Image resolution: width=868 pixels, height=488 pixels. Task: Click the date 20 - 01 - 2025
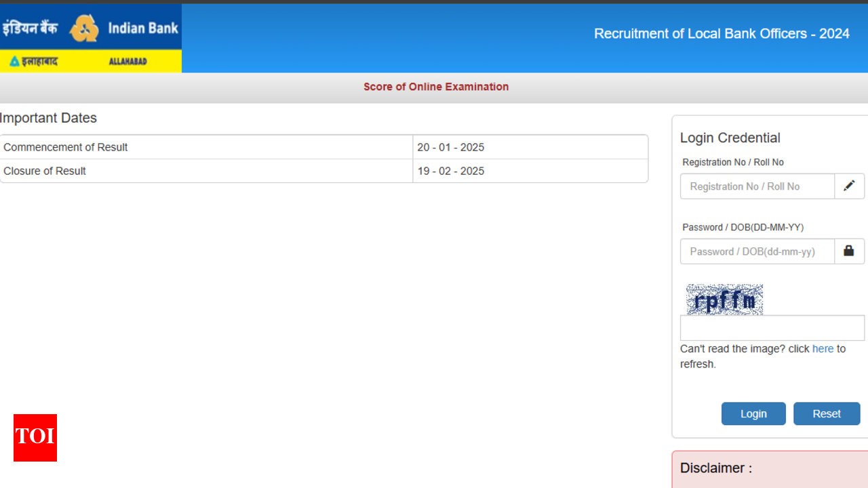[450, 147]
